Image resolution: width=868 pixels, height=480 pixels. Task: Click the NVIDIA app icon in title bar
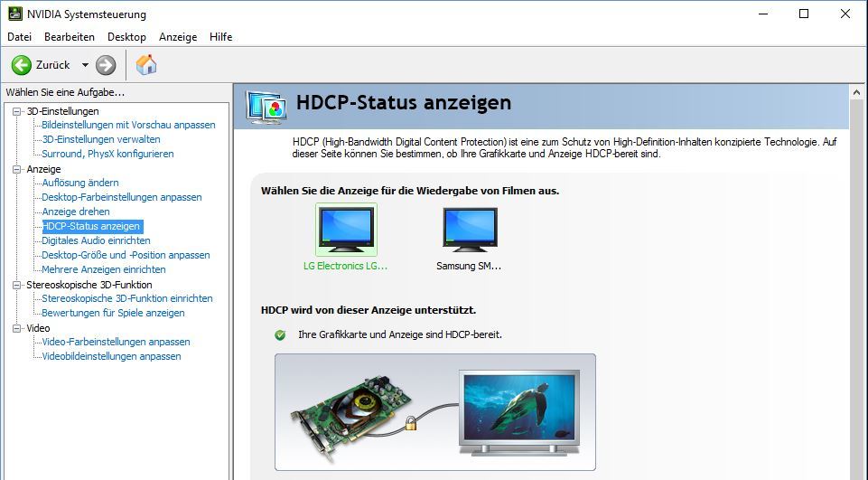pyautogui.click(x=15, y=14)
